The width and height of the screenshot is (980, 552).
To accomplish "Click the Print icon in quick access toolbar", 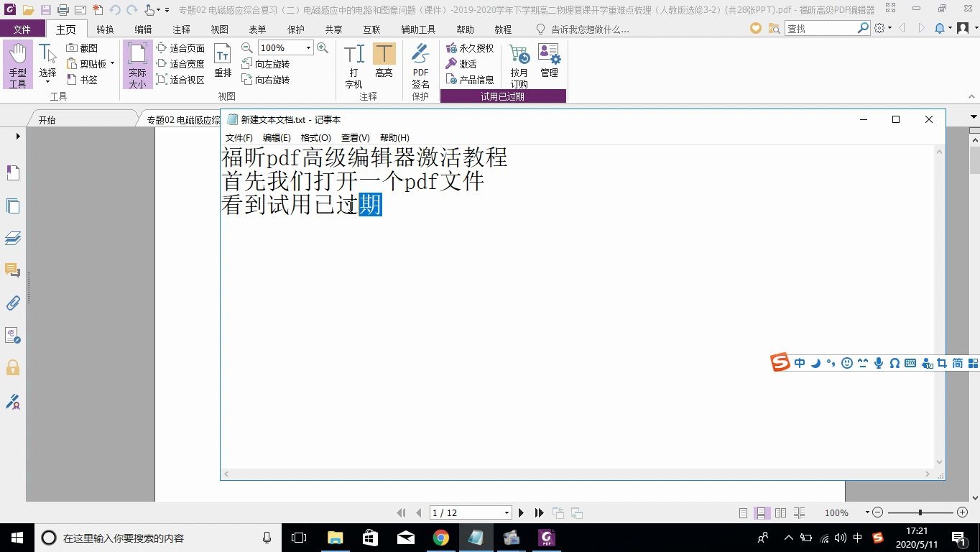I will click(63, 10).
